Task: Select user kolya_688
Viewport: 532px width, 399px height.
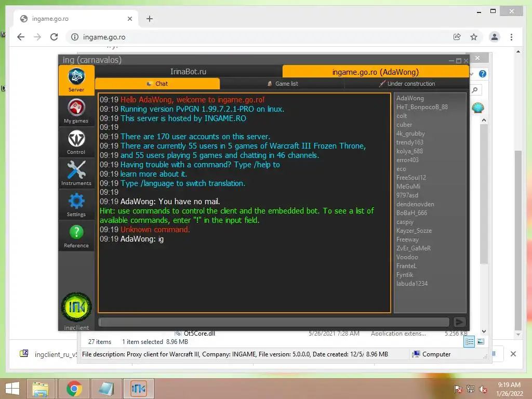Action: (409, 151)
